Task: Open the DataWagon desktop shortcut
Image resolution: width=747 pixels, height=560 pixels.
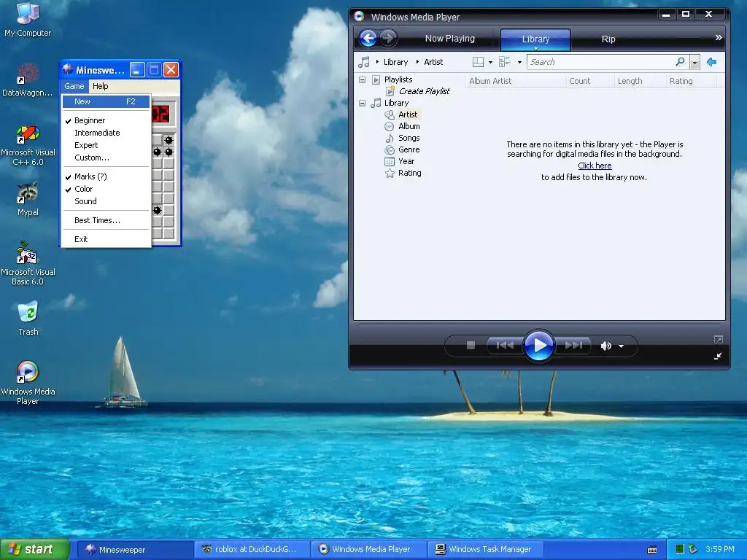Action: (28, 79)
